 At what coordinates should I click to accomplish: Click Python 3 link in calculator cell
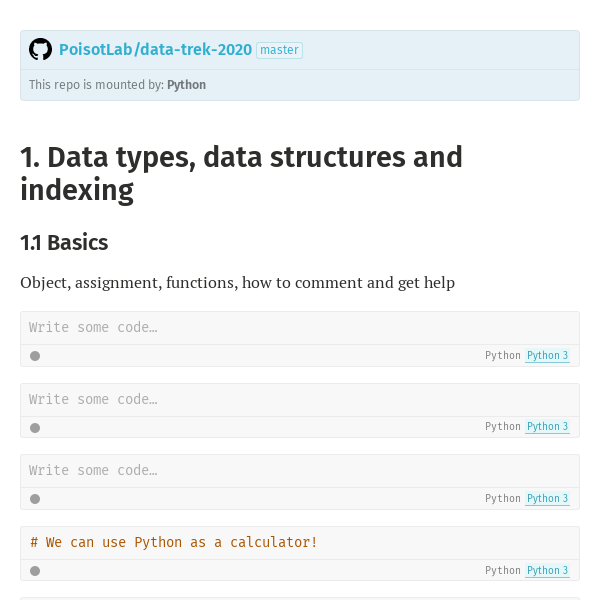coord(547,571)
